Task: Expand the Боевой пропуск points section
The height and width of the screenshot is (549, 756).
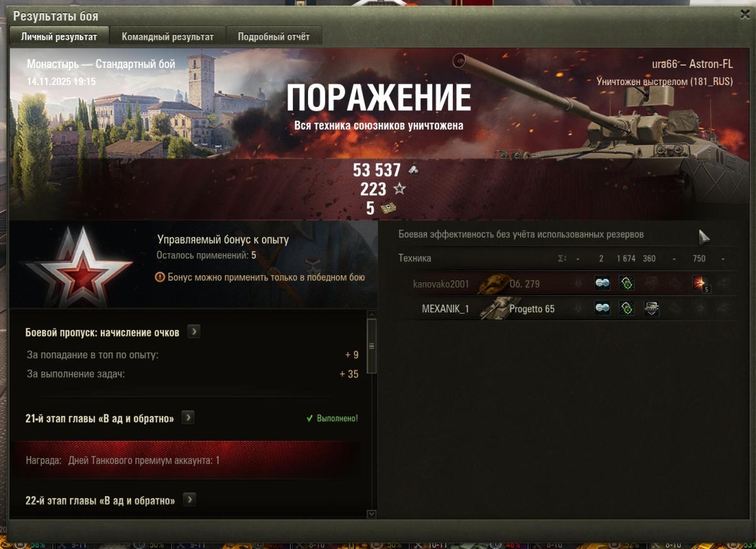Action: pyautogui.click(x=193, y=332)
